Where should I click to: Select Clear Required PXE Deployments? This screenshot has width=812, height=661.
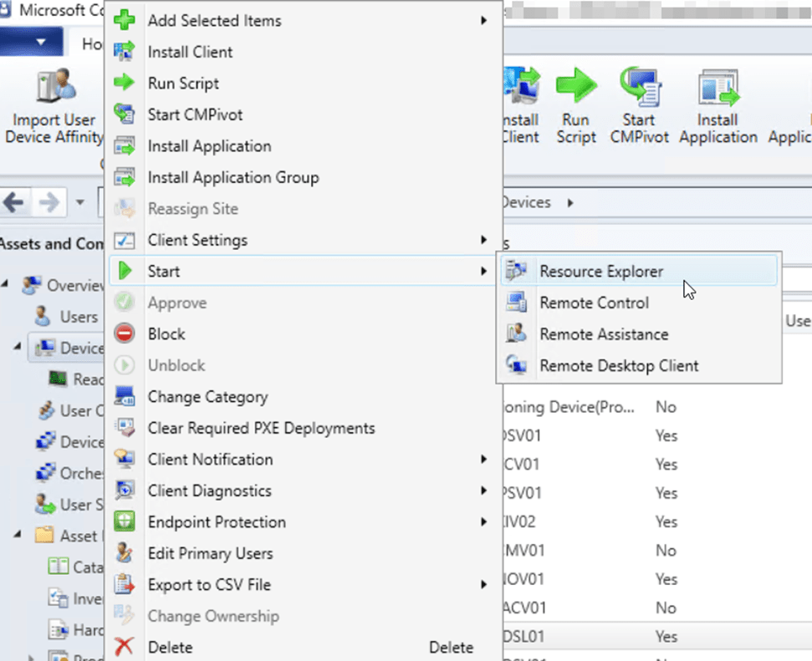pos(261,429)
